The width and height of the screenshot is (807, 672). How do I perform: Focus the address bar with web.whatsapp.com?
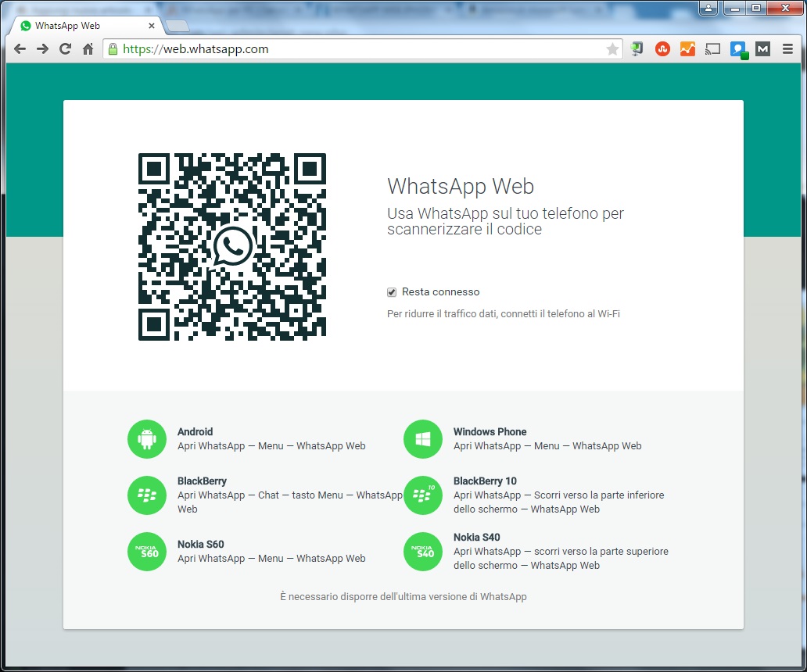point(363,49)
